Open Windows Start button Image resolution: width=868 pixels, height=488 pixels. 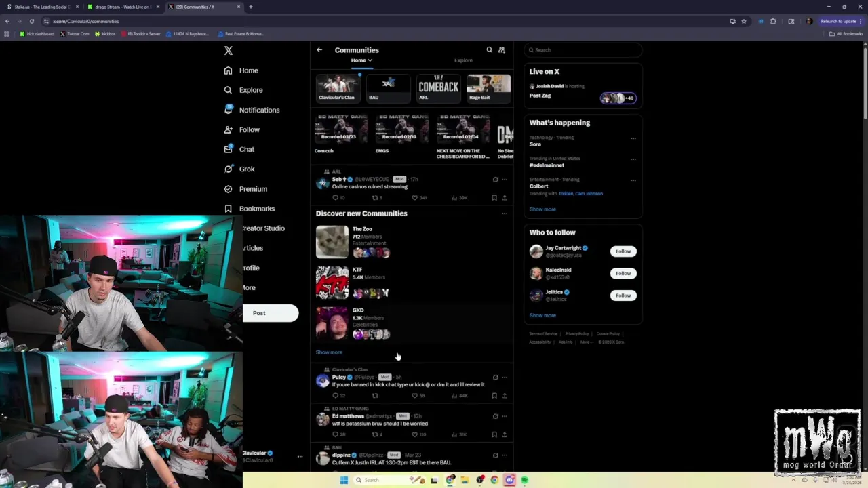pos(344,480)
